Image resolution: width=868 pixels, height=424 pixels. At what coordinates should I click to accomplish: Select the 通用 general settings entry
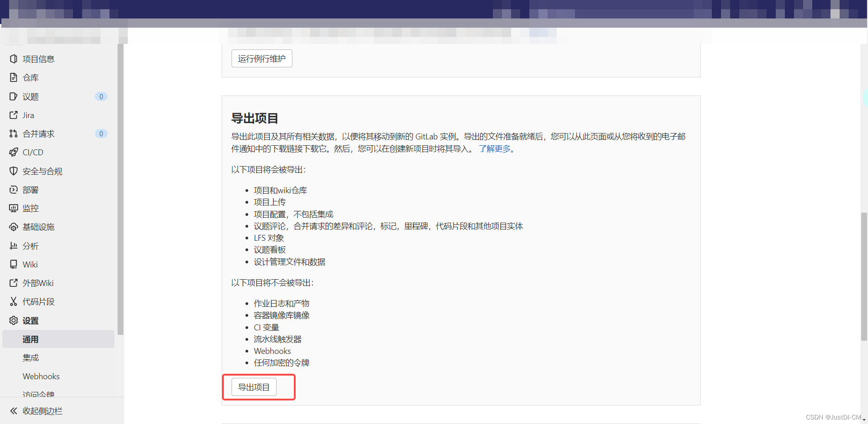point(30,339)
